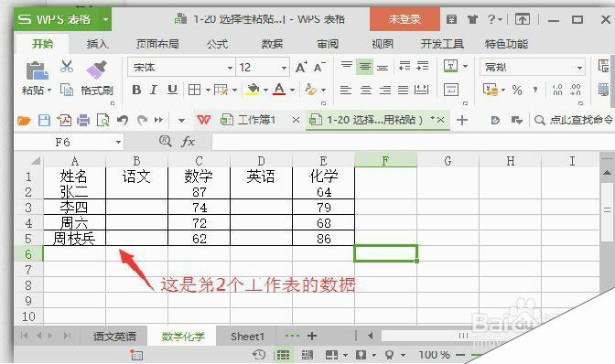Image resolution: width=615 pixels, height=364 pixels.
Task: Open file folder icon in quick toolbar
Action: click(x=24, y=121)
